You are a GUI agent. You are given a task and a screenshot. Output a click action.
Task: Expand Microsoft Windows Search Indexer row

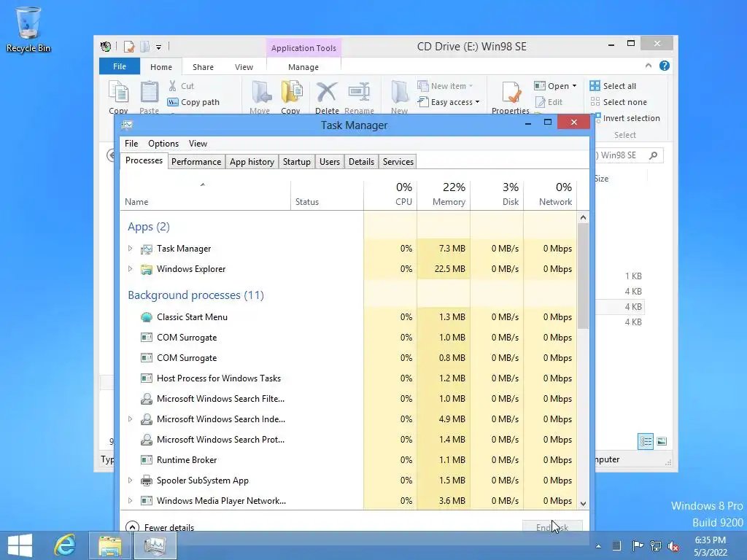click(130, 419)
